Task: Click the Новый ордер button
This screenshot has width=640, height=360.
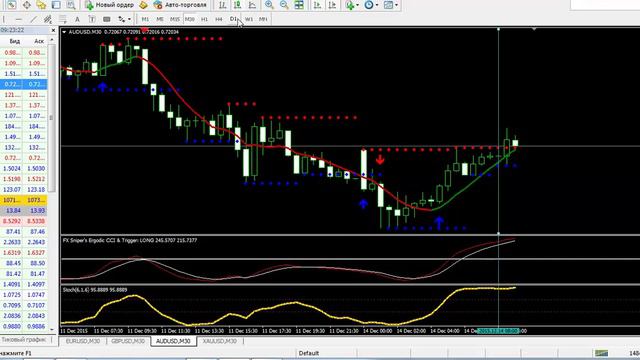Action: [109, 5]
